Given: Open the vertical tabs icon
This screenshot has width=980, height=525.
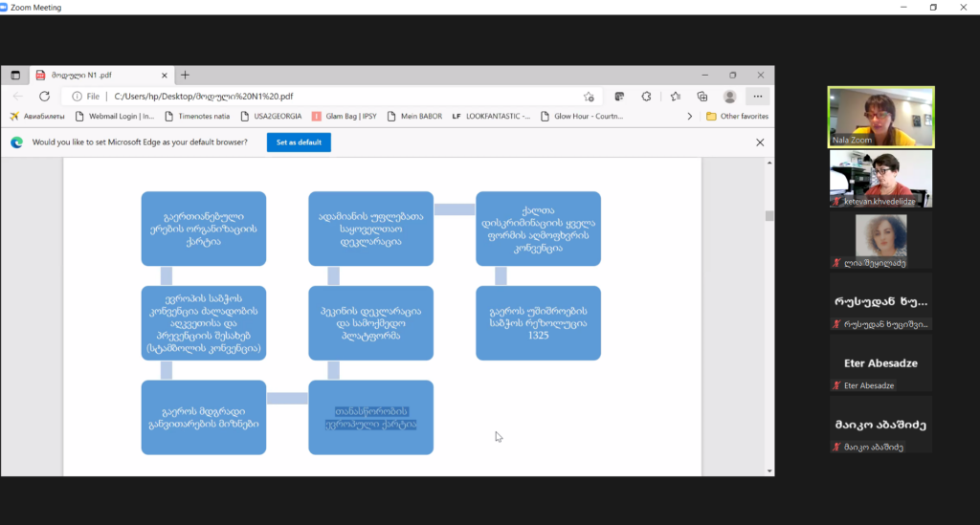Looking at the screenshot, I should (15, 76).
